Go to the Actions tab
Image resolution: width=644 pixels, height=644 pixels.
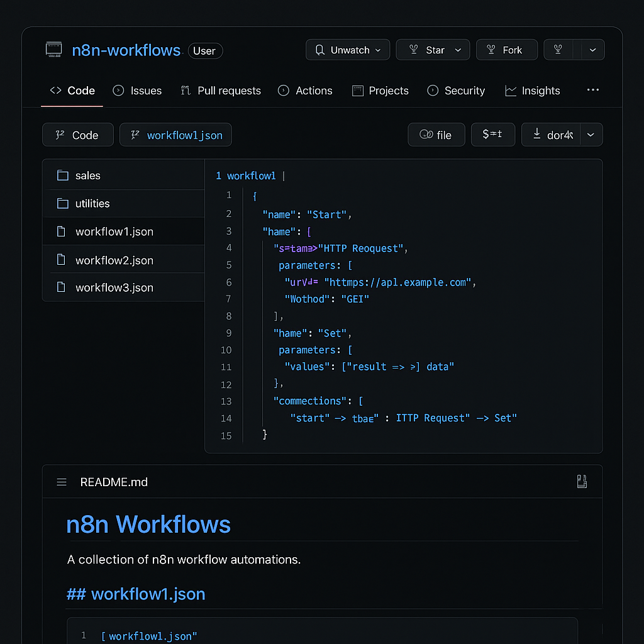tap(305, 91)
